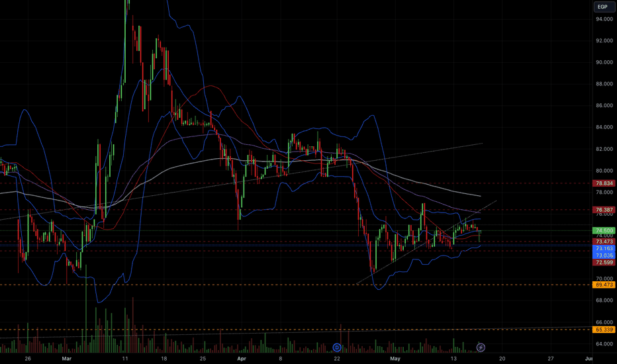Click the '26' date on time axis
The height and width of the screenshot is (364, 617).
(x=28, y=359)
